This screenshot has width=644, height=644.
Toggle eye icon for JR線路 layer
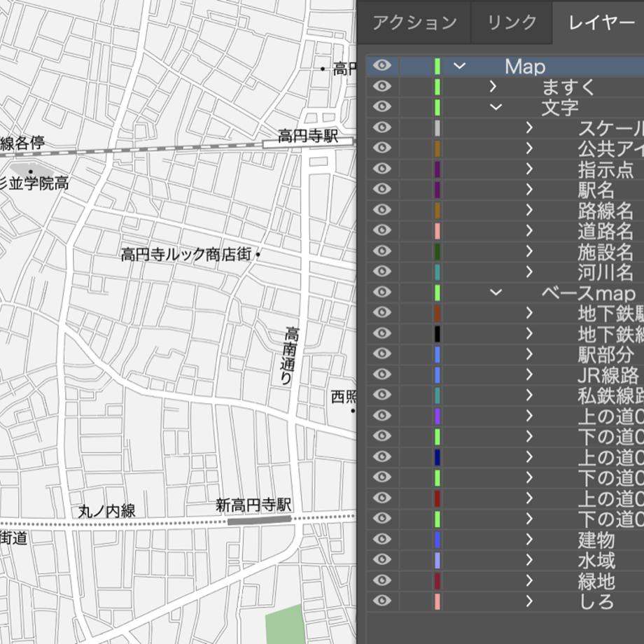tap(382, 374)
